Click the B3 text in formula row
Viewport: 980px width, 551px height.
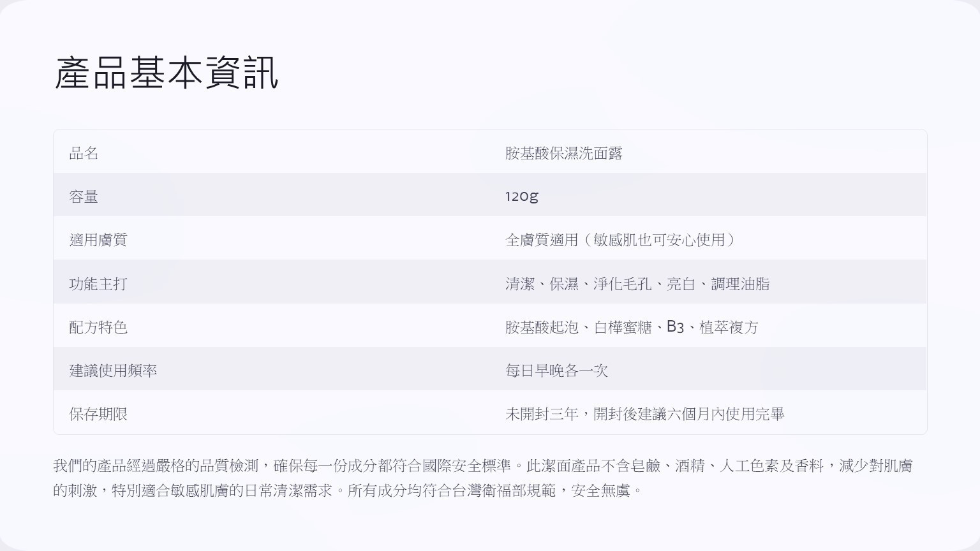[x=675, y=327]
